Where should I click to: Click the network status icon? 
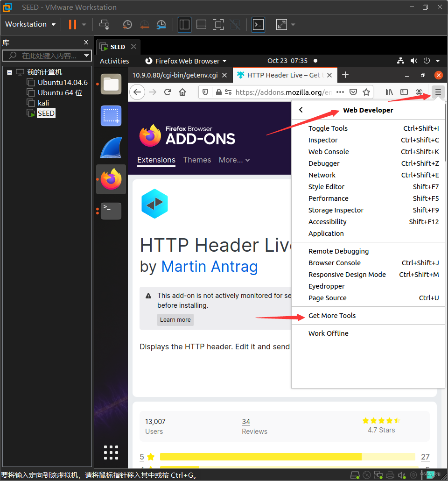coord(400,61)
